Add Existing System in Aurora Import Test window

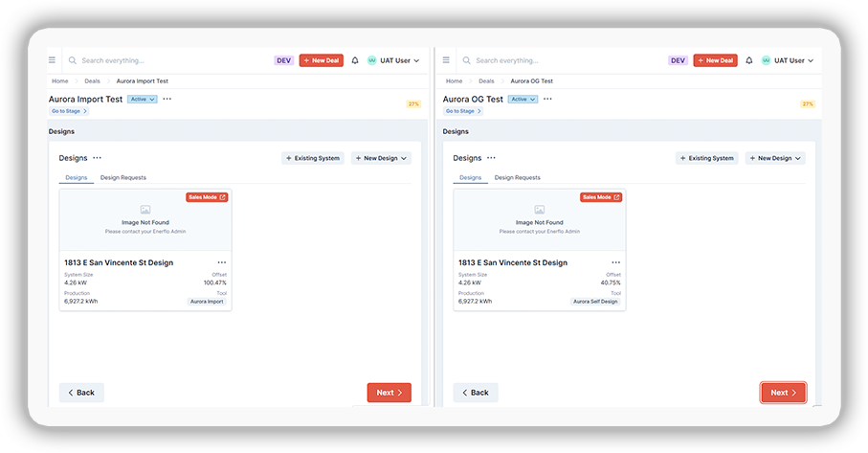[x=313, y=158]
